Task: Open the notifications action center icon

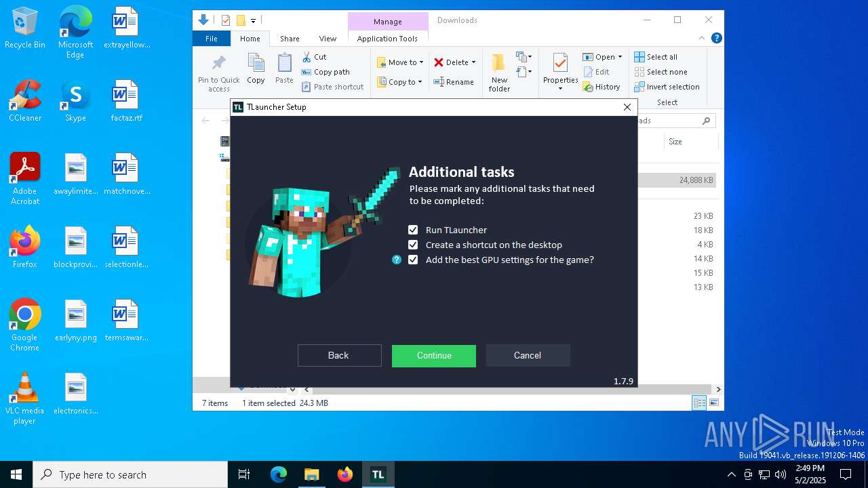Action: pos(846,474)
